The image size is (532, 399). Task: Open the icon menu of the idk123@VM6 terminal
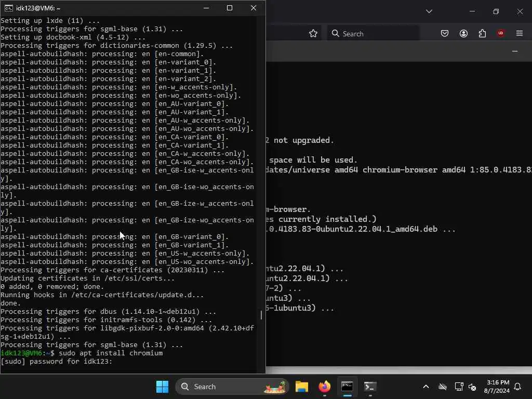pos(8,8)
